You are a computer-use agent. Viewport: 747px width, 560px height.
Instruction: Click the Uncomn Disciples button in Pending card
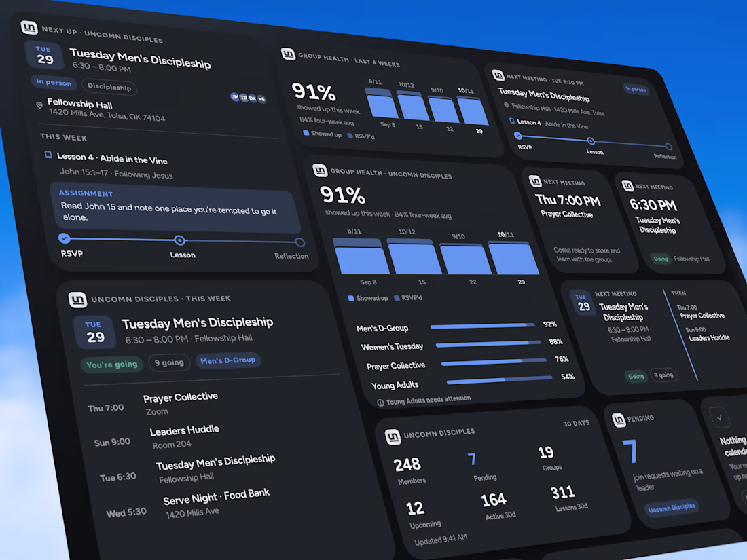[x=671, y=508]
